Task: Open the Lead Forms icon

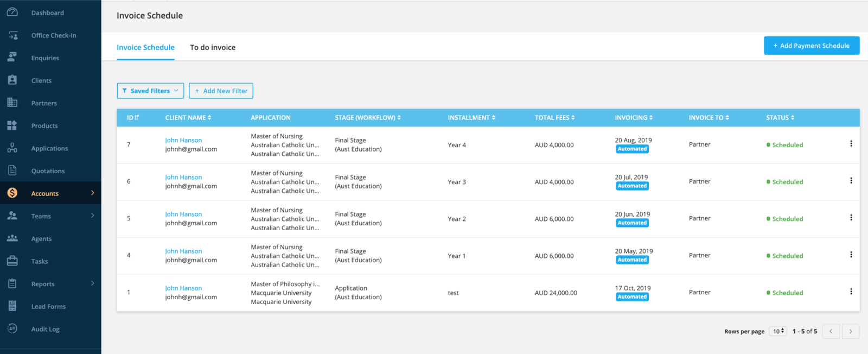Action: [12, 306]
